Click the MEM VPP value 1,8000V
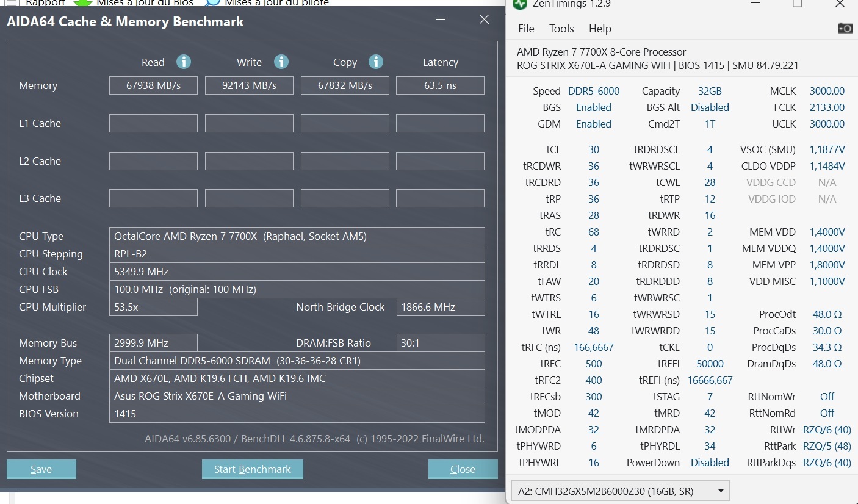 (827, 265)
